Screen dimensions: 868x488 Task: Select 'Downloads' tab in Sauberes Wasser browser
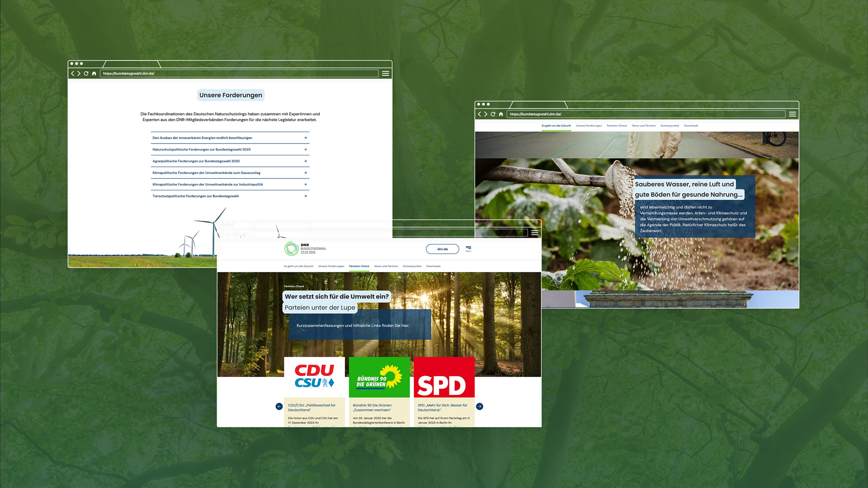pos(691,126)
